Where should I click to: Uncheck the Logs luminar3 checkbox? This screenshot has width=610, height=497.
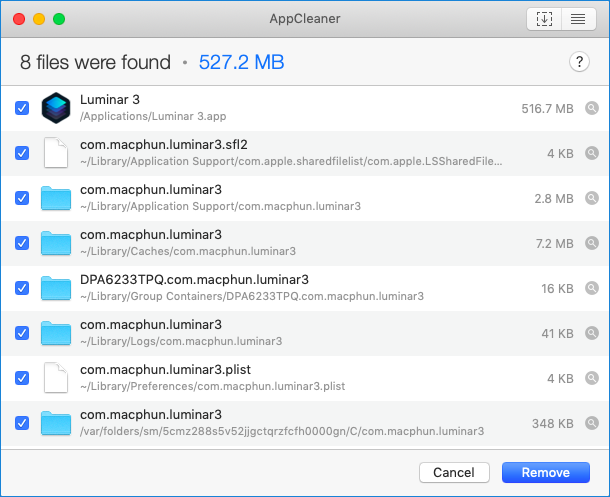tap(22, 333)
